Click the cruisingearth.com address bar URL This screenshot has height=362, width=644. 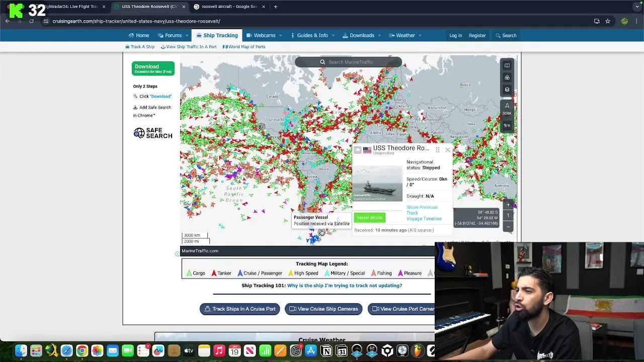pos(136,21)
